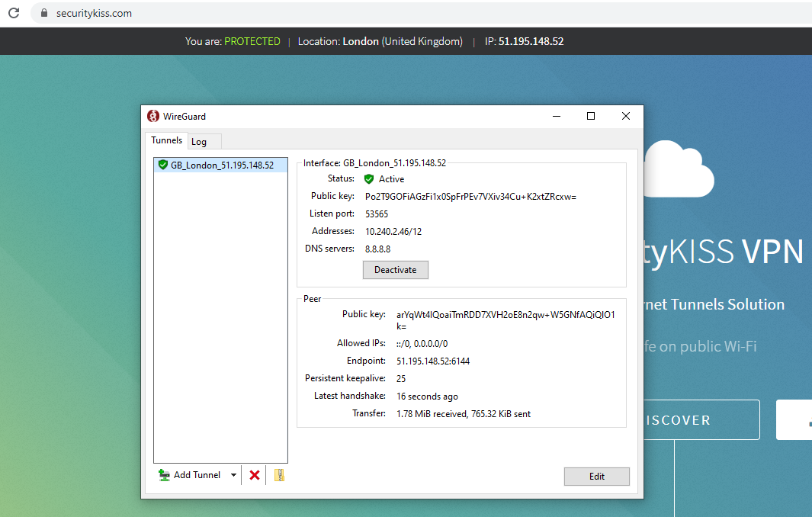Click the KISS VPN heading on the webpage
812x517 pixels.
[736, 252]
